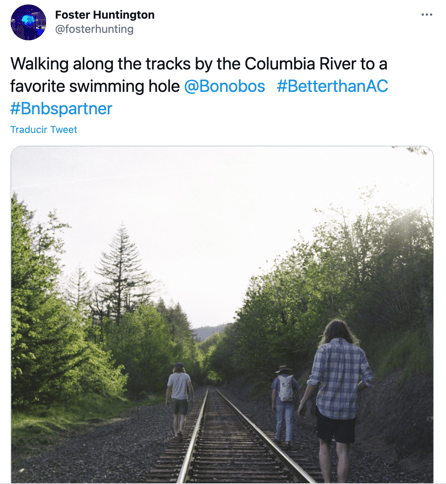Screen dimensions: 446x484
Task: Follow the #BetterthanAC hashtag
Action: point(332,86)
